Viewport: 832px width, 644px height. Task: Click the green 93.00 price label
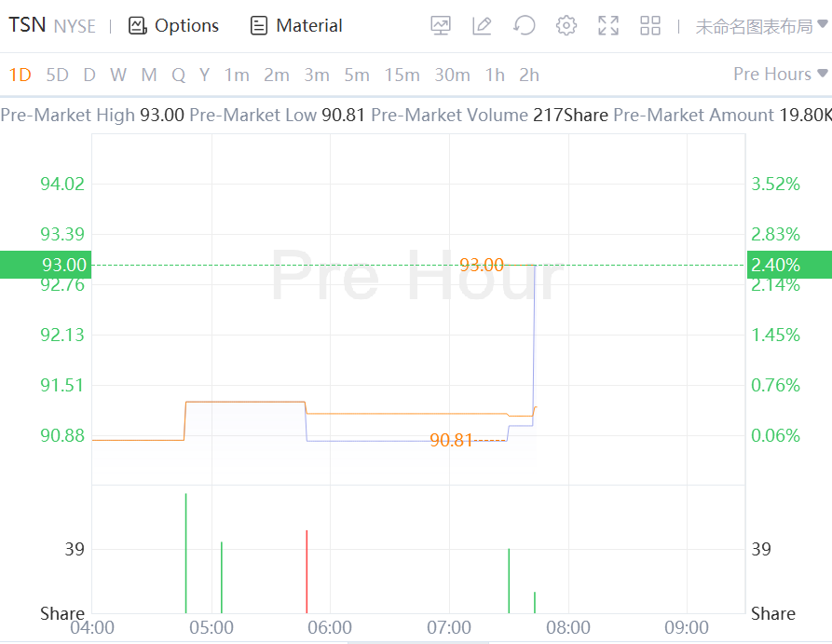tap(45, 265)
